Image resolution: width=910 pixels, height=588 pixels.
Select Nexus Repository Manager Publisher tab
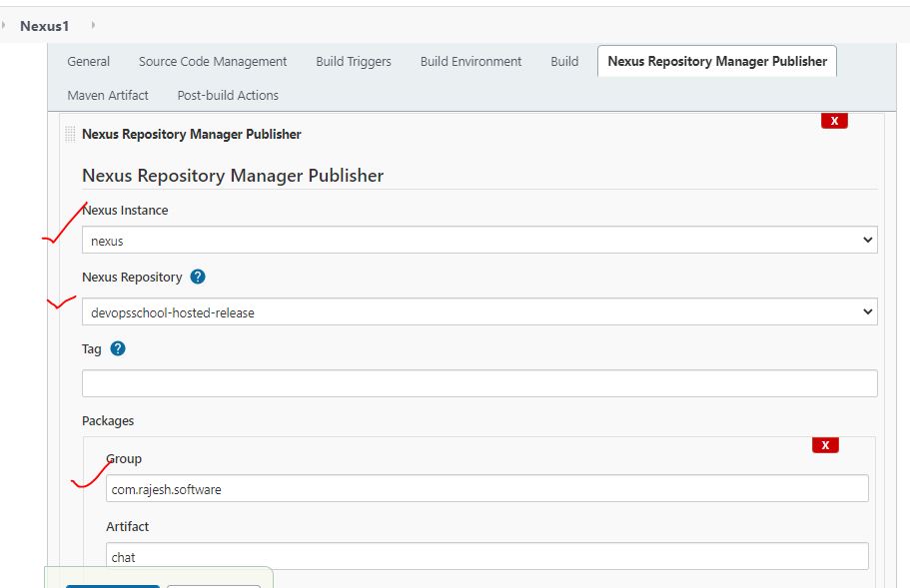point(717,62)
